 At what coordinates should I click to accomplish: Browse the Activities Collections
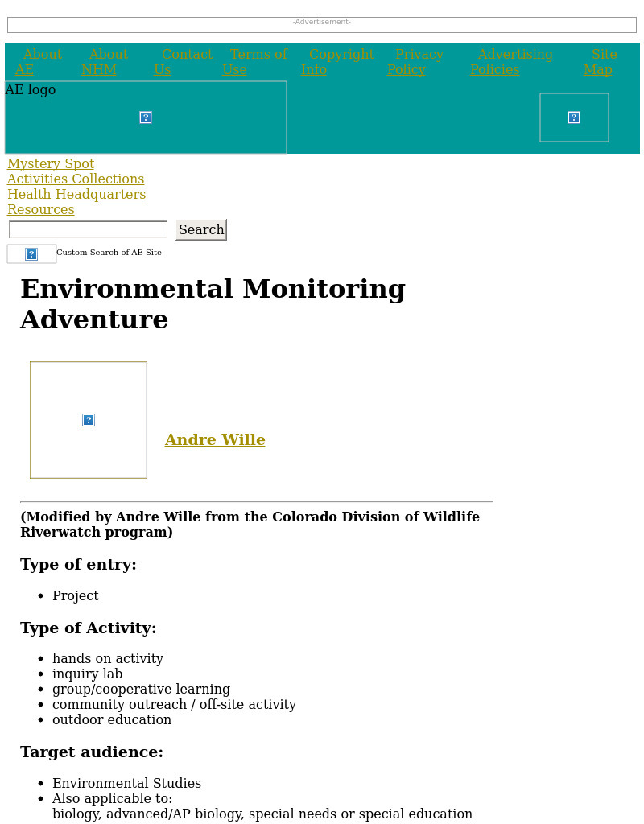(x=75, y=179)
